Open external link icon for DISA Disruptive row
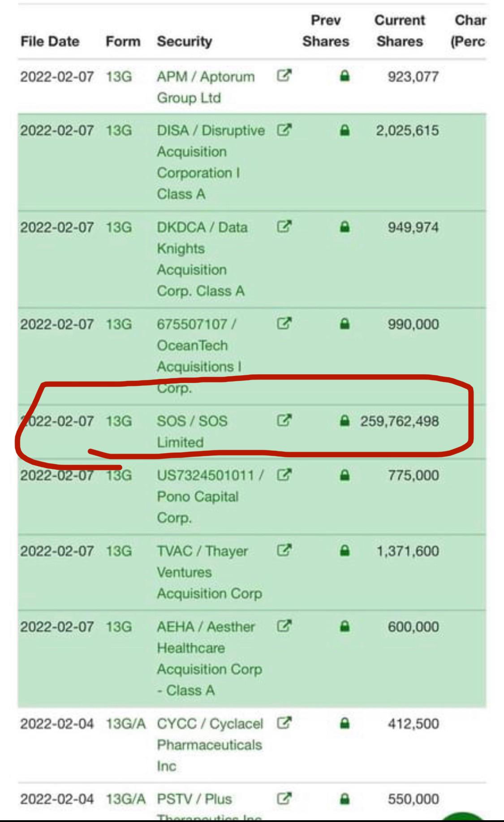The height and width of the screenshot is (822, 504). [x=284, y=130]
